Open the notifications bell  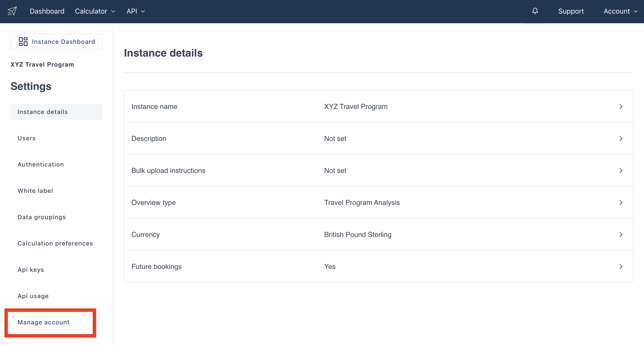(535, 11)
